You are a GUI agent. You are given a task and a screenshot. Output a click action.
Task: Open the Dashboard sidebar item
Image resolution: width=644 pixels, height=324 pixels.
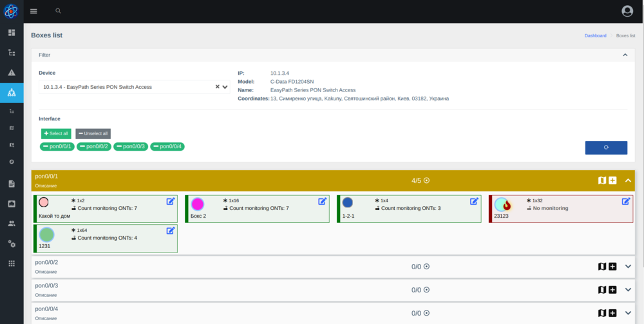point(12,32)
